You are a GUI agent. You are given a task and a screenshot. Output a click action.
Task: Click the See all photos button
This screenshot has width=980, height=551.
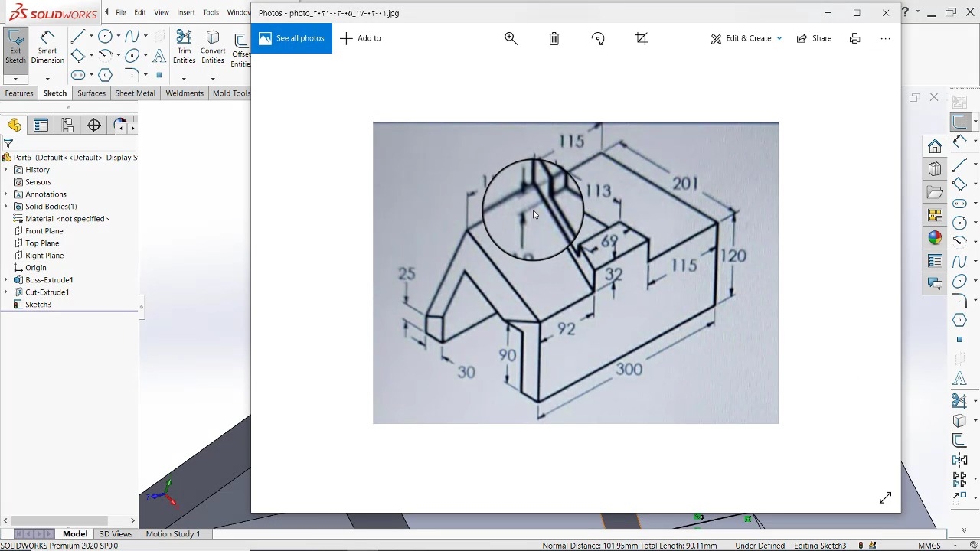click(292, 38)
